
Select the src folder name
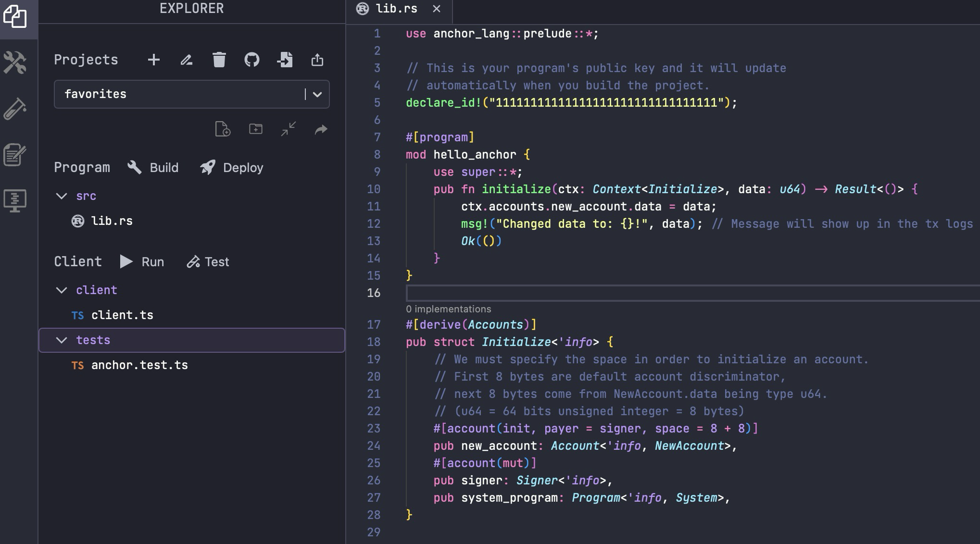(x=86, y=196)
